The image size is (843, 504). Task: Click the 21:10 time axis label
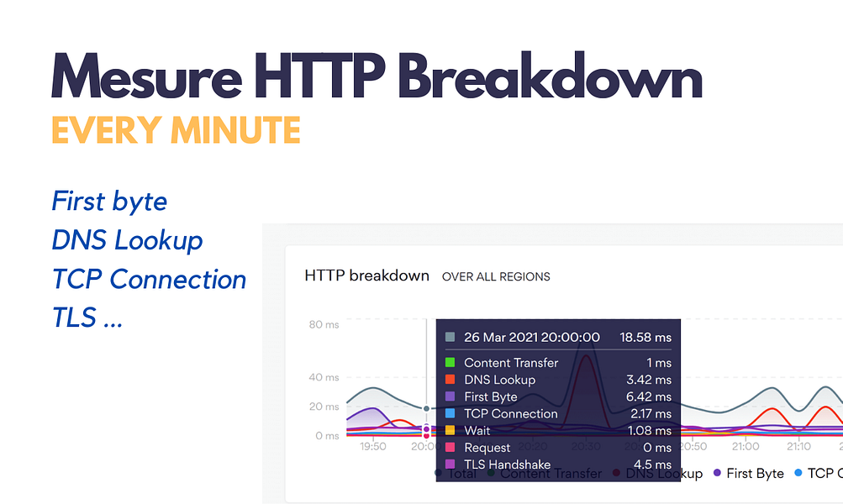tap(798, 447)
